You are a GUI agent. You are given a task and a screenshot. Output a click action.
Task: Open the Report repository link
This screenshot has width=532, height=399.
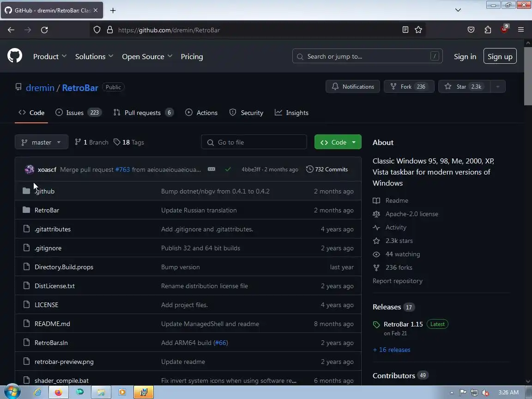(397, 281)
